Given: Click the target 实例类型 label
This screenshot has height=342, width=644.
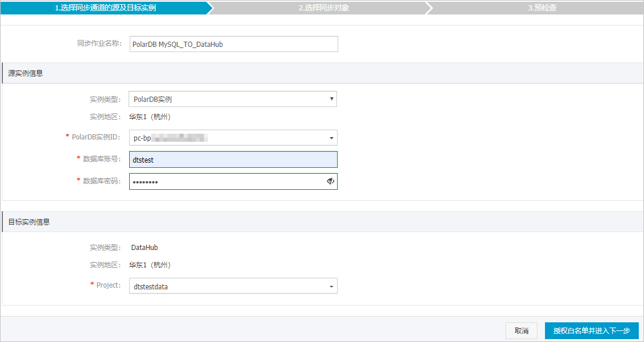Looking at the screenshot, I should pos(105,248).
